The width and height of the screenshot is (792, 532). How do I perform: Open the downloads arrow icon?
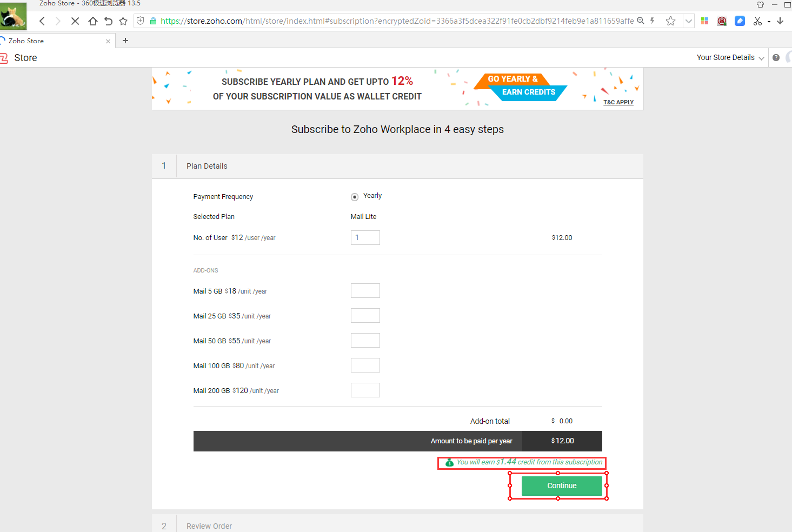pyautogui.click(x=780, y=21)
